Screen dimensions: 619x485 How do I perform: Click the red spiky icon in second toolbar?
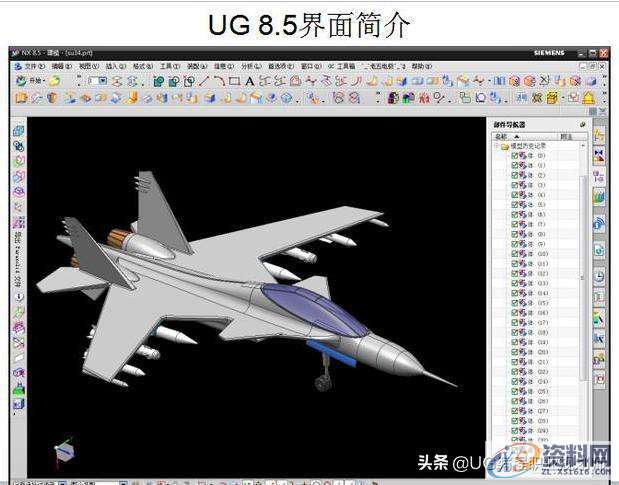click(424, 97)
